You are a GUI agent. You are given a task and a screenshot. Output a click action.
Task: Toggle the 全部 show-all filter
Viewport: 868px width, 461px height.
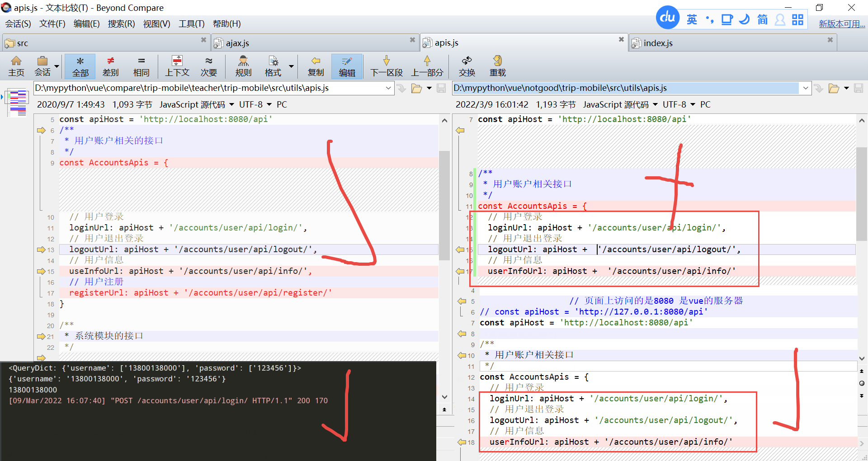(x=80, y=66)
